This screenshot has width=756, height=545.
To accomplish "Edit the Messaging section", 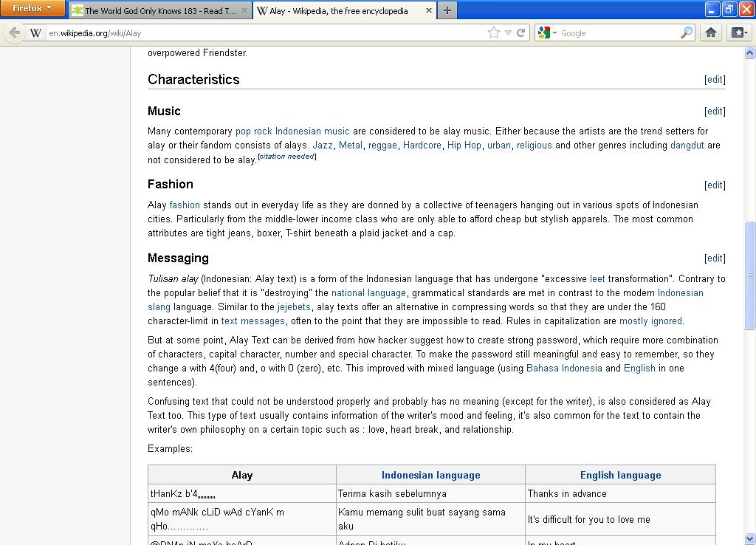I will tap(715, 258).
